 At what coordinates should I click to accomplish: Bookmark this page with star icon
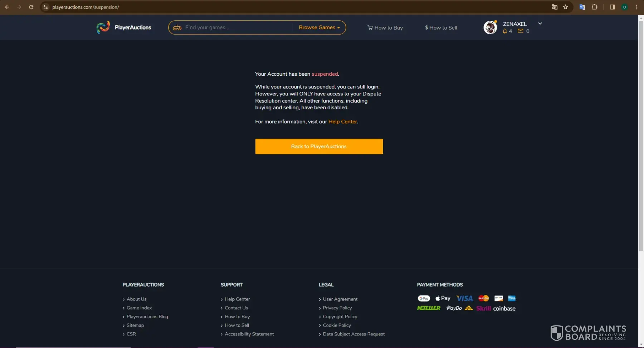click(x=566, y=7)
